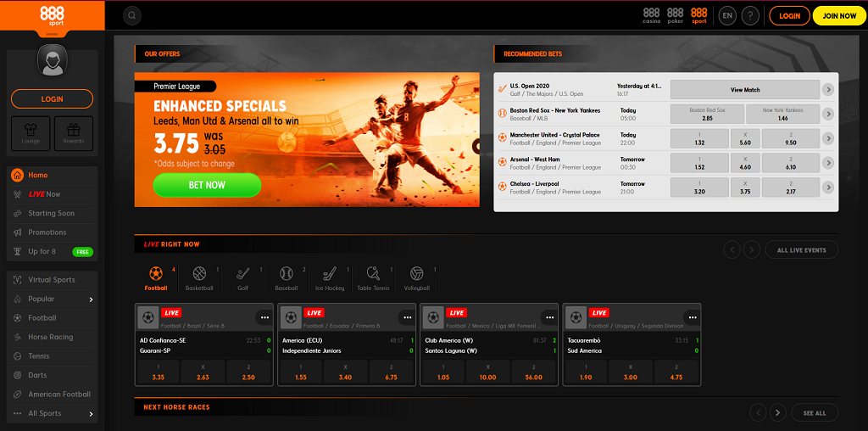Open options for Tacuarembó match
868x431 pixels.
[x=693, y=317]
